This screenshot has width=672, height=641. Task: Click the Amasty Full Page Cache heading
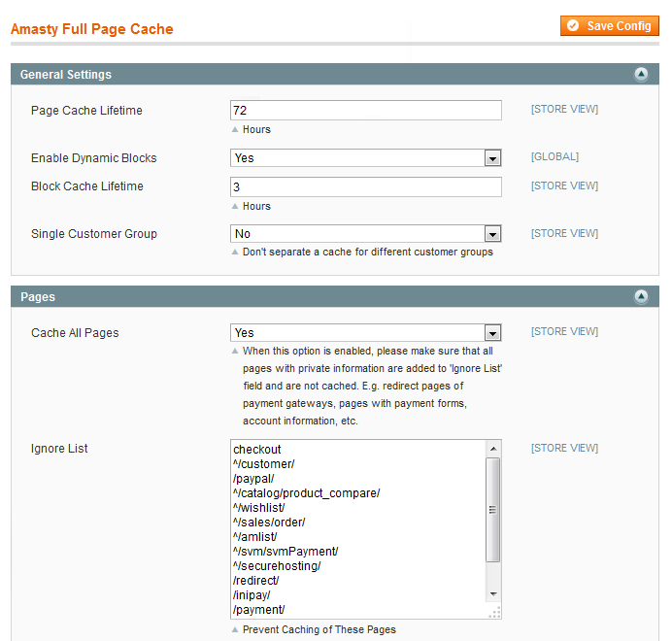click(91, 29)
